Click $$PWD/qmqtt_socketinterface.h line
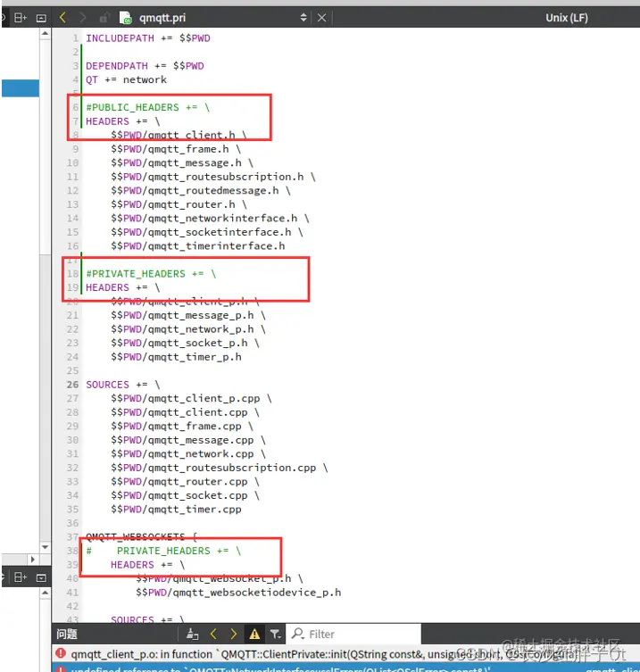 [x=207, y=232]
